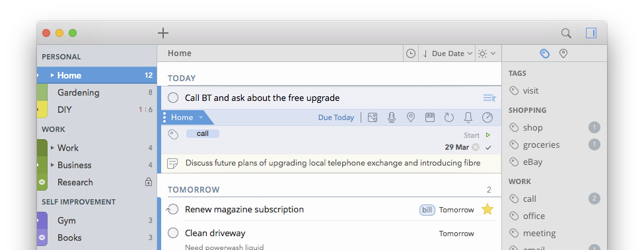The image size is (644, 250).
Task: Click the timer gauge icon
Action: point(487,117)
